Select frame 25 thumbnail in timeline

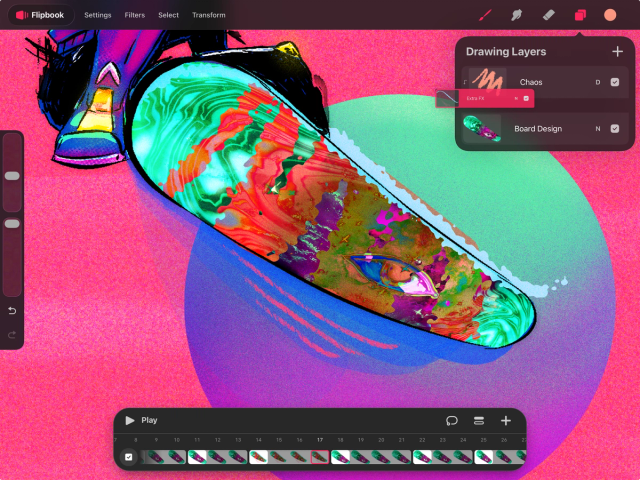pos(484,457)
